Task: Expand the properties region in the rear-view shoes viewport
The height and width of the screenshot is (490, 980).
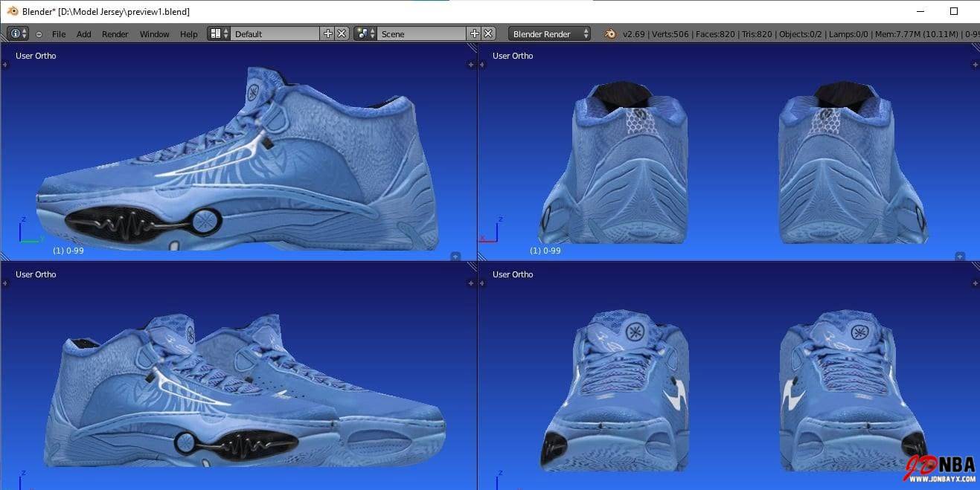Action: click(976, 65)
